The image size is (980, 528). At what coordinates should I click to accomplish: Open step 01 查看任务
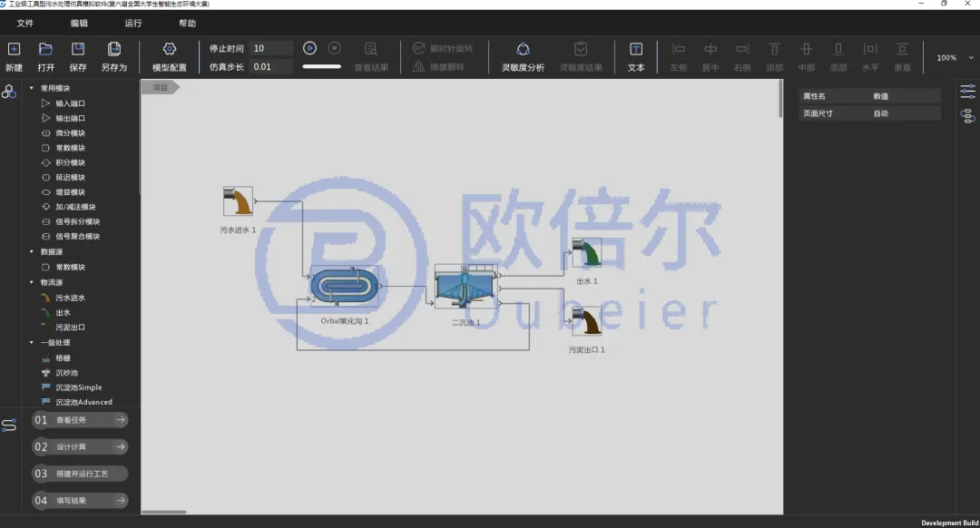coord(80,420)
